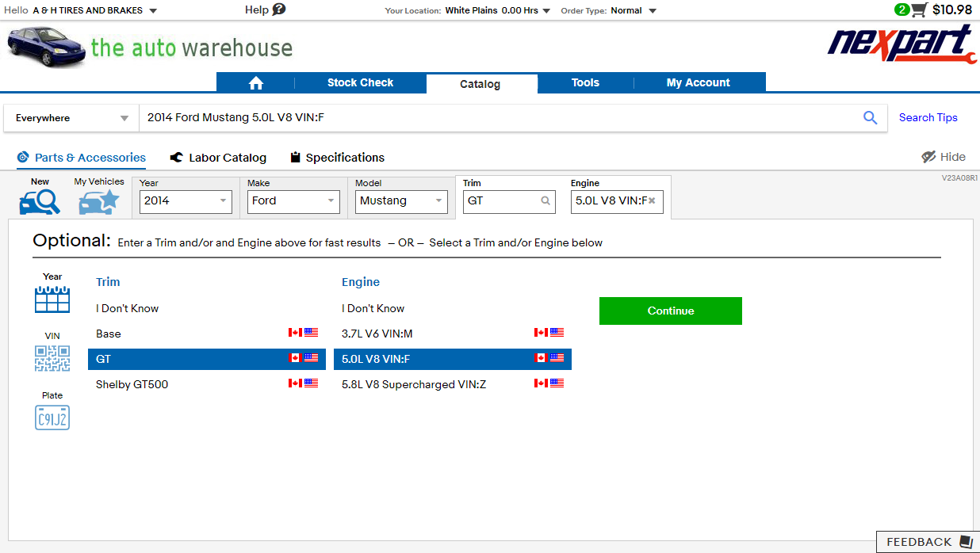Open the Year 2014 dropdown
Screen dimensions: 980x553
click(186, 201)
